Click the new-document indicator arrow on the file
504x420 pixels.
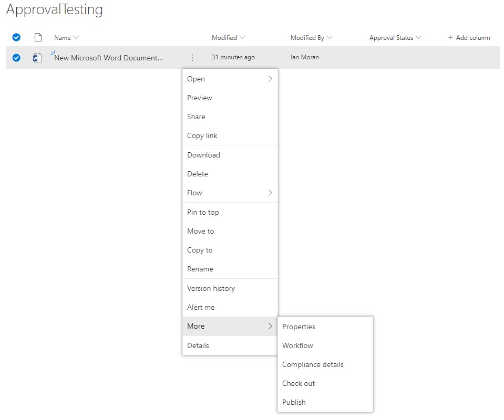pos(52,52)
